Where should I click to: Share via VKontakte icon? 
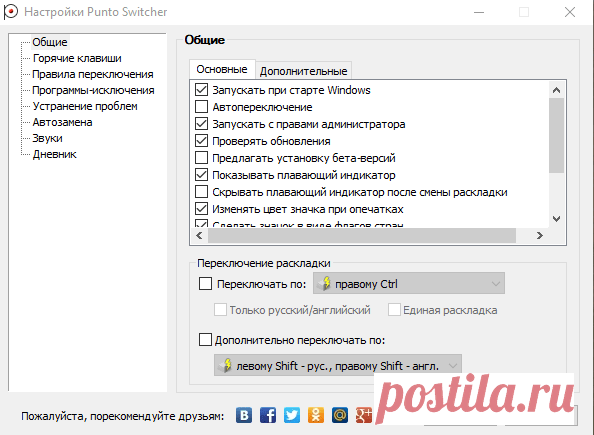pyautogui.click(x=244, y=415)
